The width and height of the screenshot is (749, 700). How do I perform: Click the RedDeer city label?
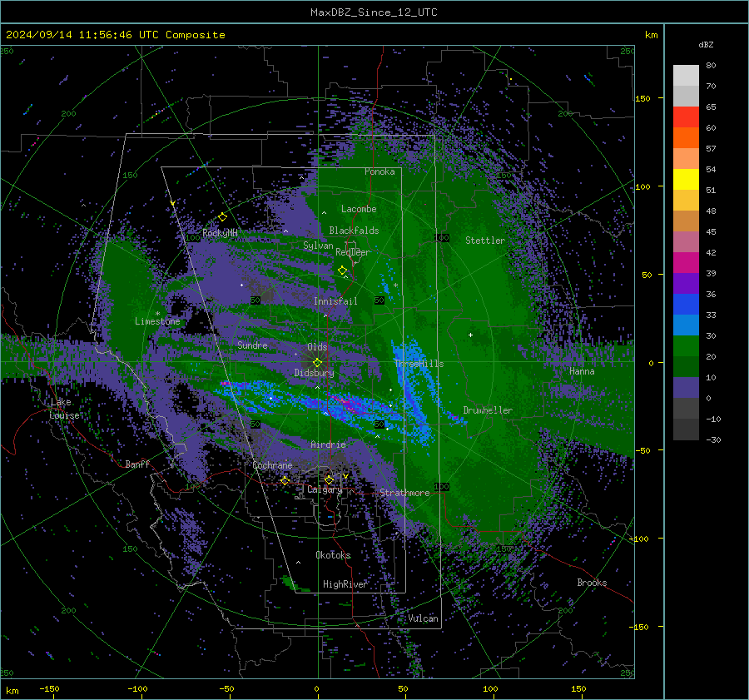coord(353,252)
